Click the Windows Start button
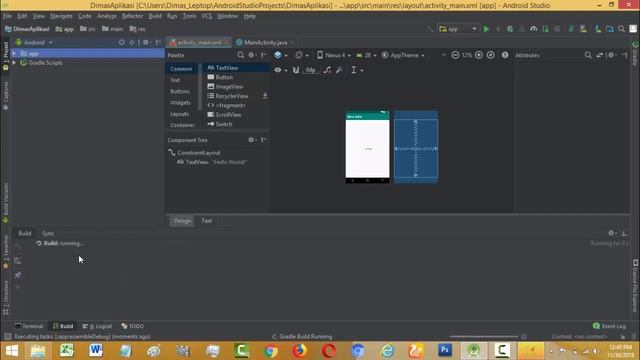640x360 pixels. [x=12, y=351]
